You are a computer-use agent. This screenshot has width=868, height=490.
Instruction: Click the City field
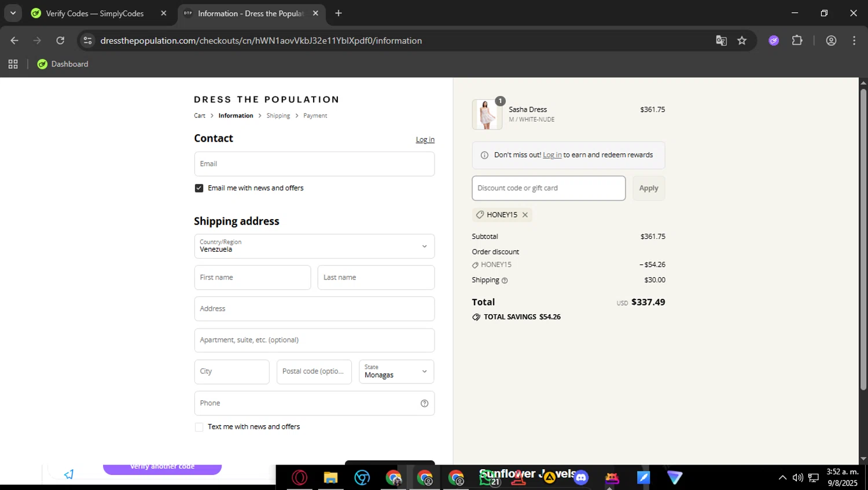coord(232,371)
